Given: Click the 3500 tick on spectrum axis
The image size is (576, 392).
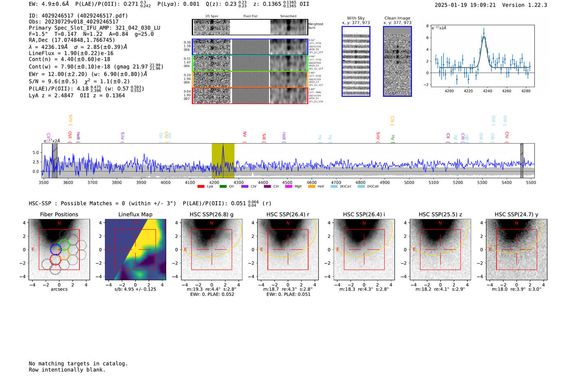Looking at the screenshot, I should tap(44, 183).
